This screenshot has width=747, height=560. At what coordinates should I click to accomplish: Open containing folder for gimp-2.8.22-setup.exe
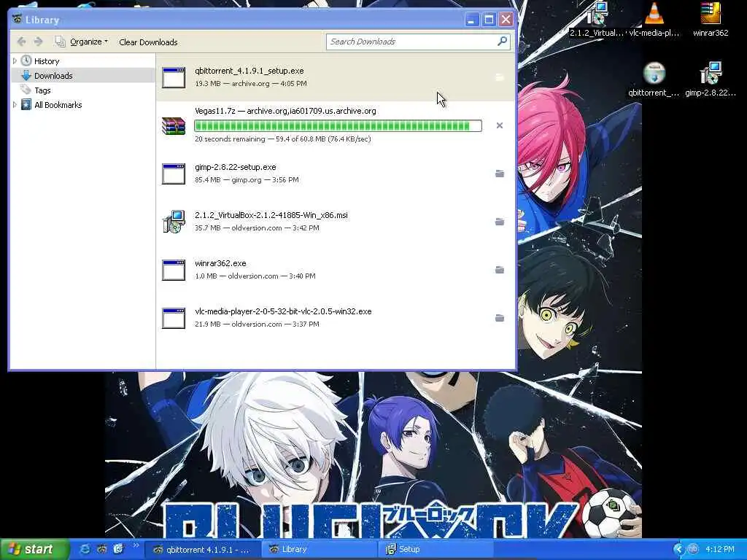click(x=499, y=174)
